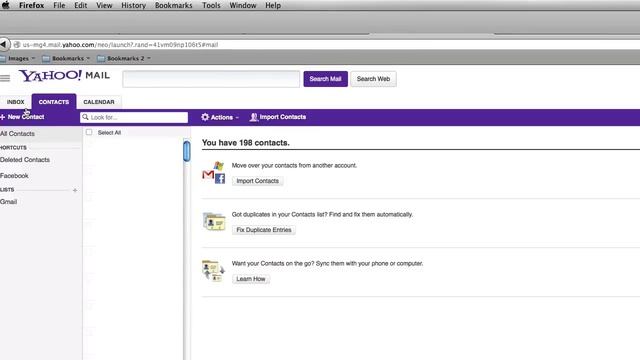Focus the yahoo.com URL address field
The height and width of the screenshot is (360, 640).
coord(327,44)
